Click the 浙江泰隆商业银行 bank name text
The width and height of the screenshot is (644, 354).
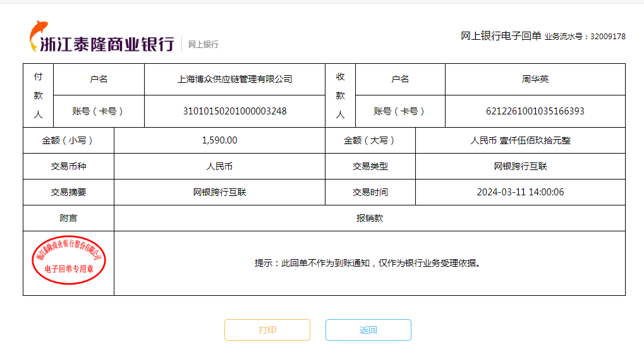pyautogui.click(x=106, y=44)
